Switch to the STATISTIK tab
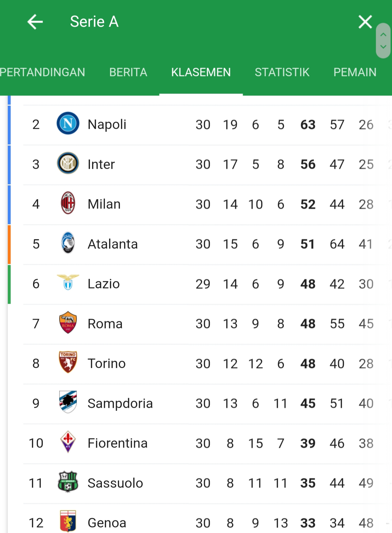The image size is (392, 533). click(x=282, y=72)
